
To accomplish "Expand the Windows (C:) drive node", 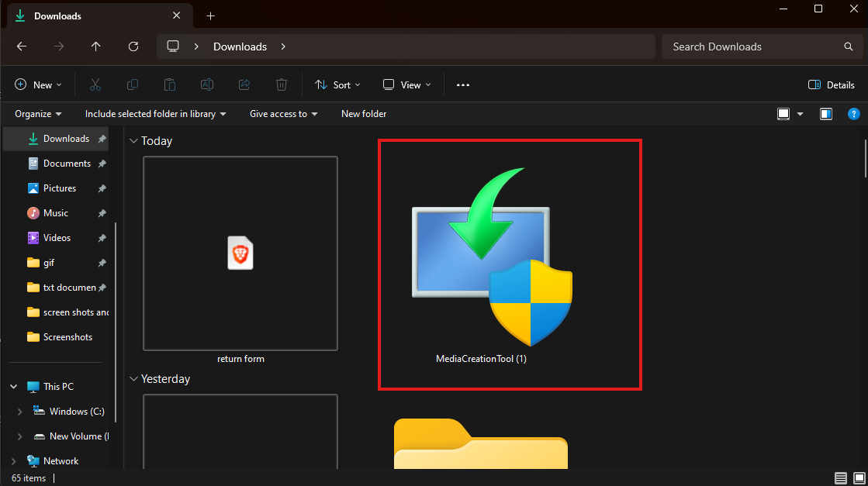I will (x=20, y=412).
